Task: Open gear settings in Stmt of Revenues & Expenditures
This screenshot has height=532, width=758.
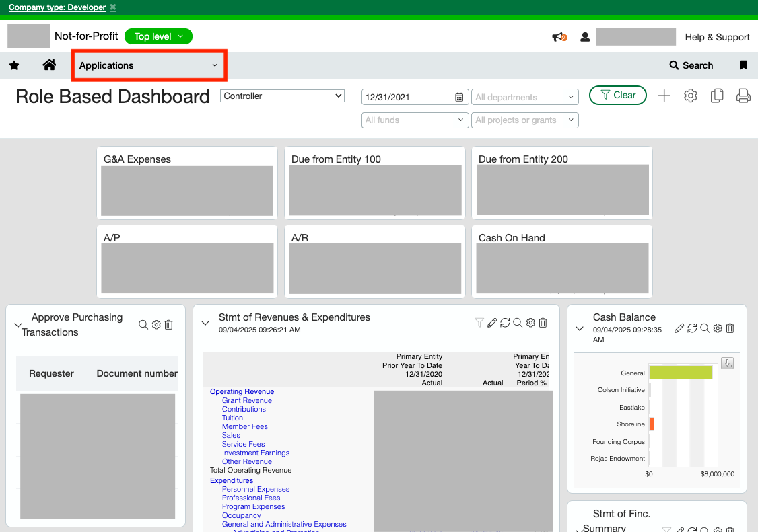Action: pyautogui.click(x=530, y=323)
